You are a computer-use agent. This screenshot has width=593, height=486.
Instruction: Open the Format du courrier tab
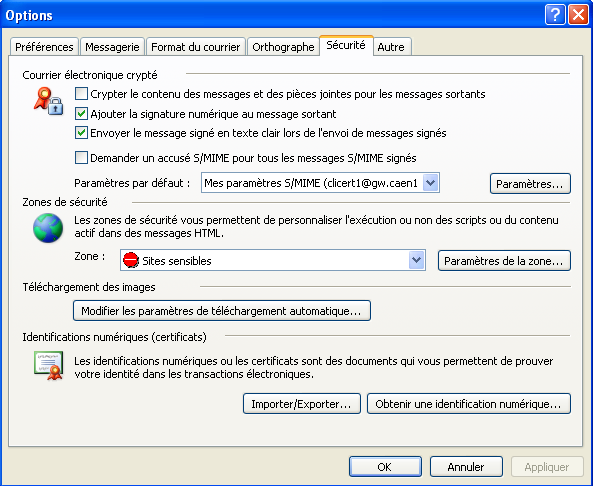pyautogui.click(x=196, y=47)
